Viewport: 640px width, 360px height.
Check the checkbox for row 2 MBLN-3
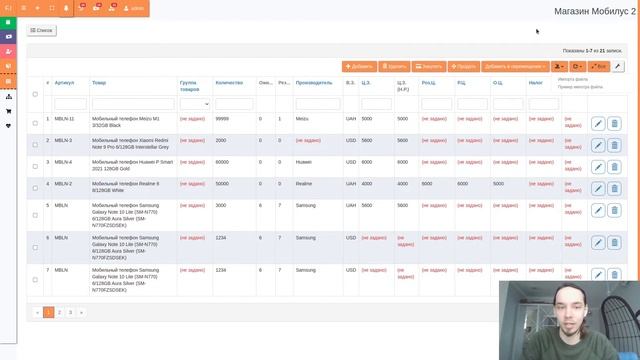click(x=35, y=145)
